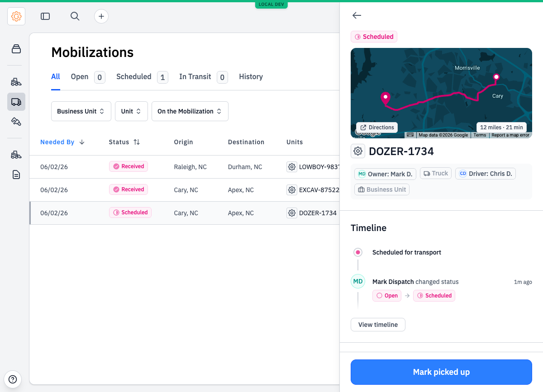The width and height of the screenshot is (543, 392).
Task: Switch to the Scheduled tab
Action: [x=142, y=77]
